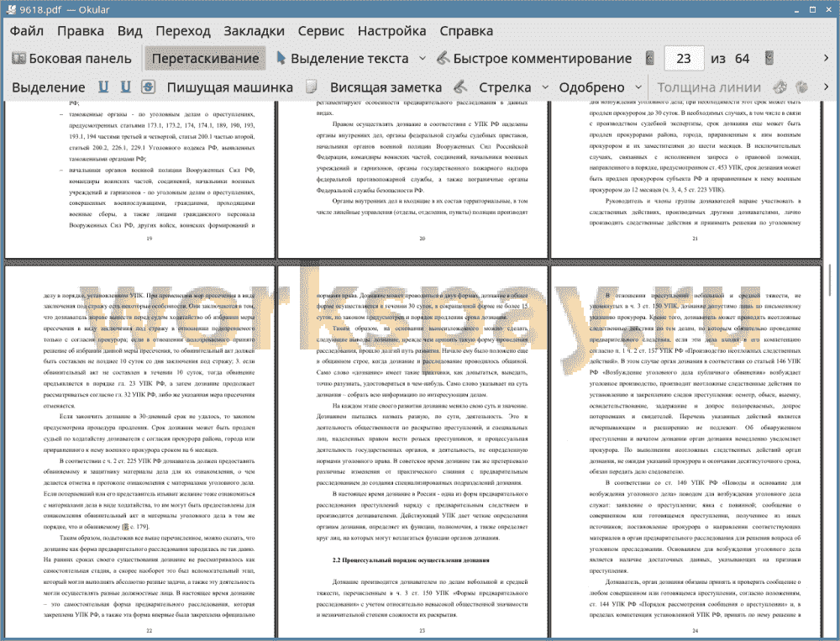Click the first annotation color icon after Толщина линии
Viewport: 840px width, 641px height.
(780, 87)
